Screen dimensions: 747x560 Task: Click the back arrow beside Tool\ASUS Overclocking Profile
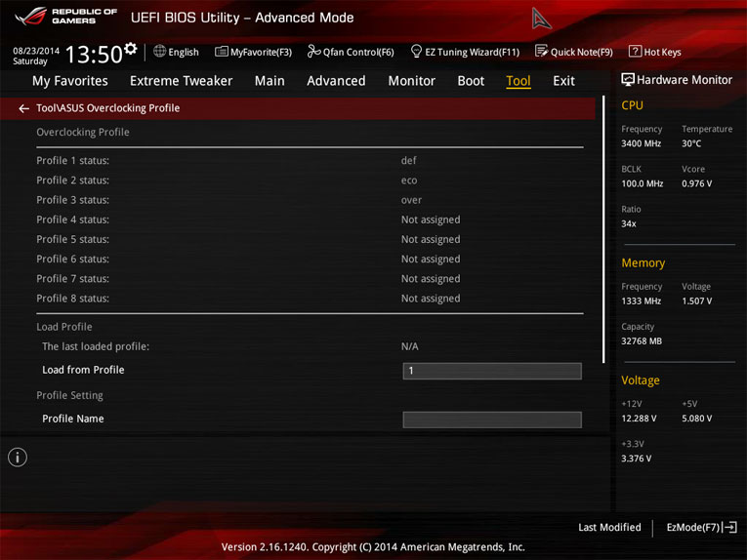[23, 108]
